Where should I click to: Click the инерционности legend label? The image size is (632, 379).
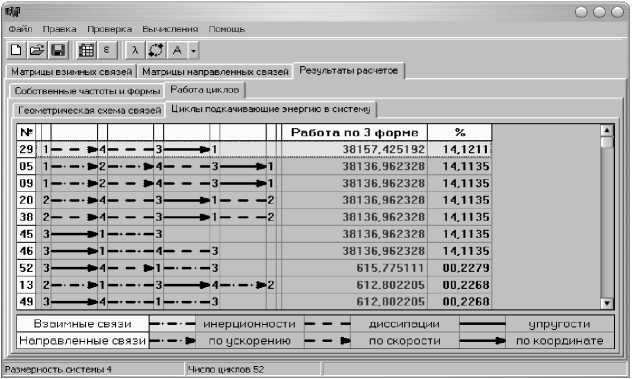click(249, 324)
